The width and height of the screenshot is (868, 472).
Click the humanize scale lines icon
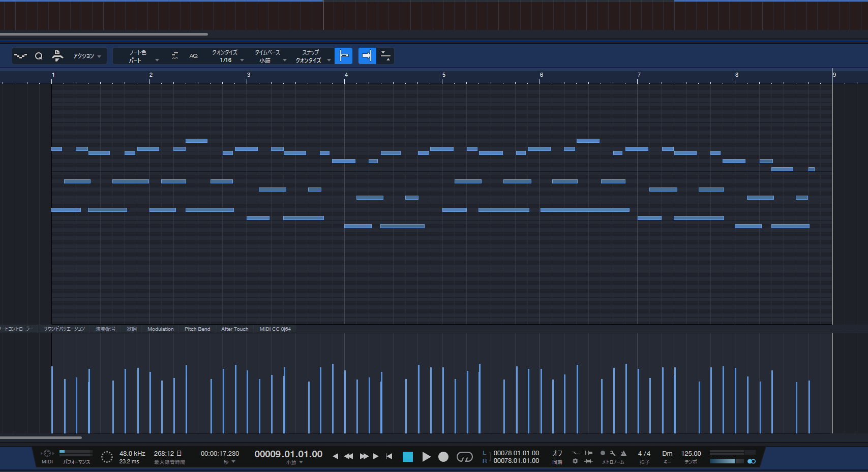pyautogui.click(x=175, y=56)
